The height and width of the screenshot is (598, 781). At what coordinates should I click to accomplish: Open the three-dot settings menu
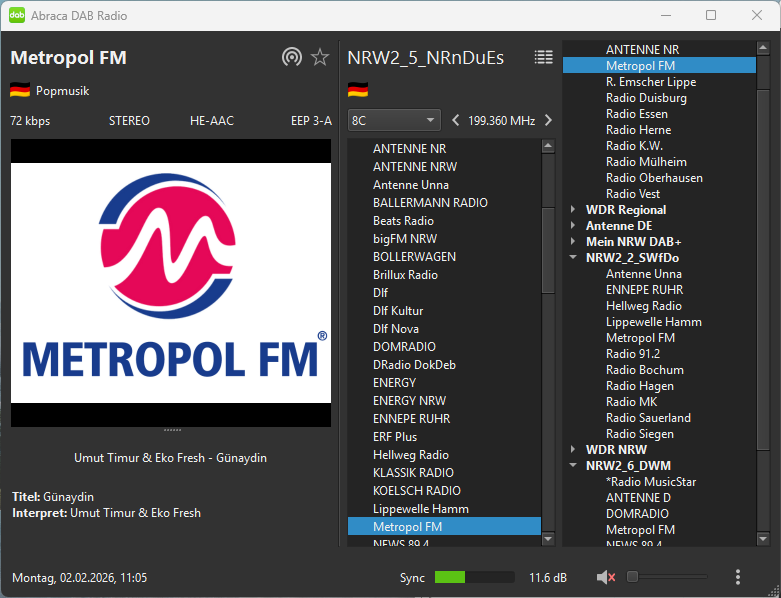coord(738,577)
